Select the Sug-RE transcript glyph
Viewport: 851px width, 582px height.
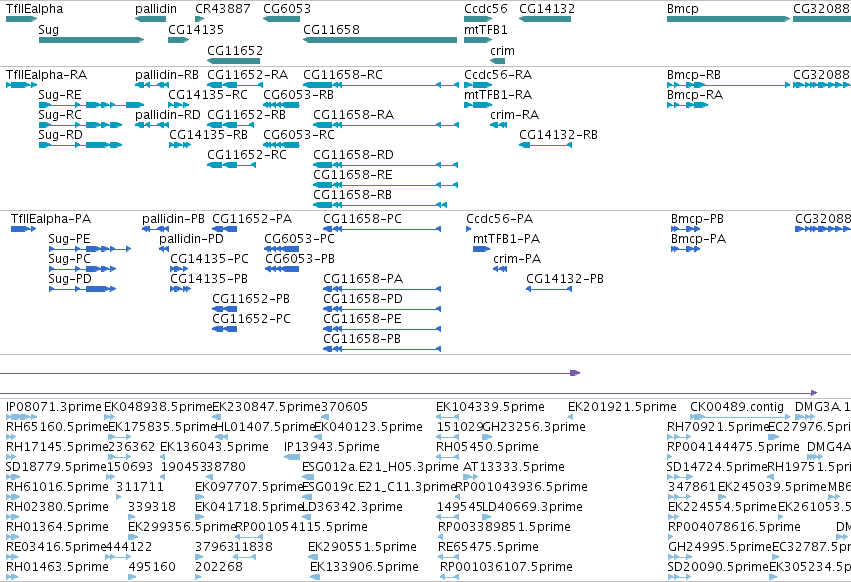click(x=91, y=105)
